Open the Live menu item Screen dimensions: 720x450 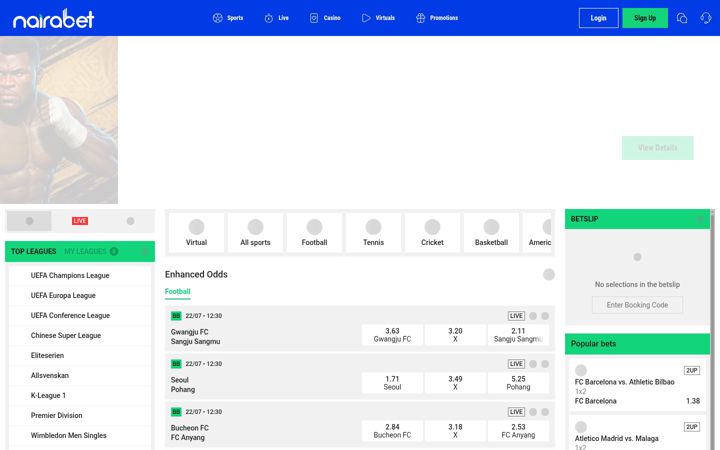(276, 18)
